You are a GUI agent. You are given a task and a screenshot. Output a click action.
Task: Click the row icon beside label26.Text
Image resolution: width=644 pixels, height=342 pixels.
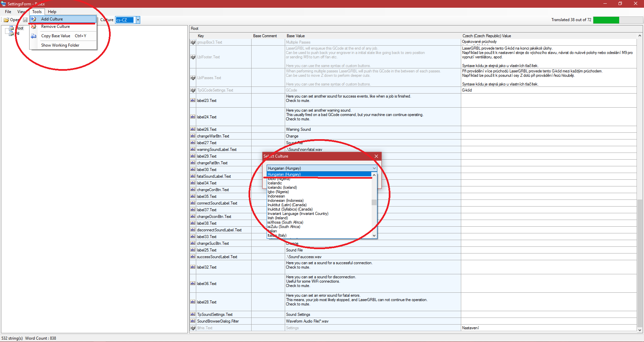coord(193,129)
